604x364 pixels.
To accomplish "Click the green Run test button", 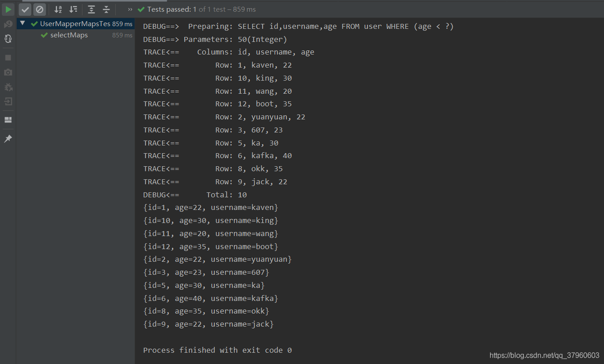I will pos(8,9).
